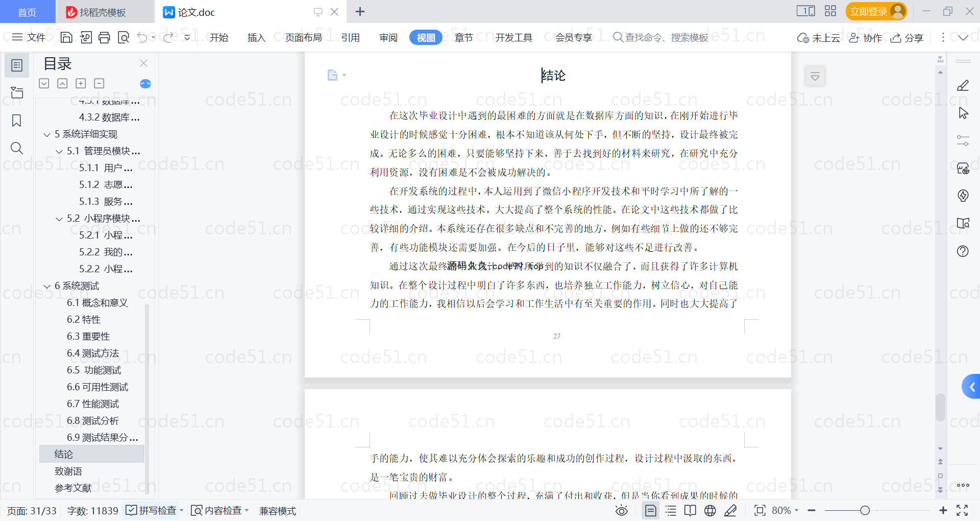
Task: Open Print Preview icon
Action: tap(123, 37)
